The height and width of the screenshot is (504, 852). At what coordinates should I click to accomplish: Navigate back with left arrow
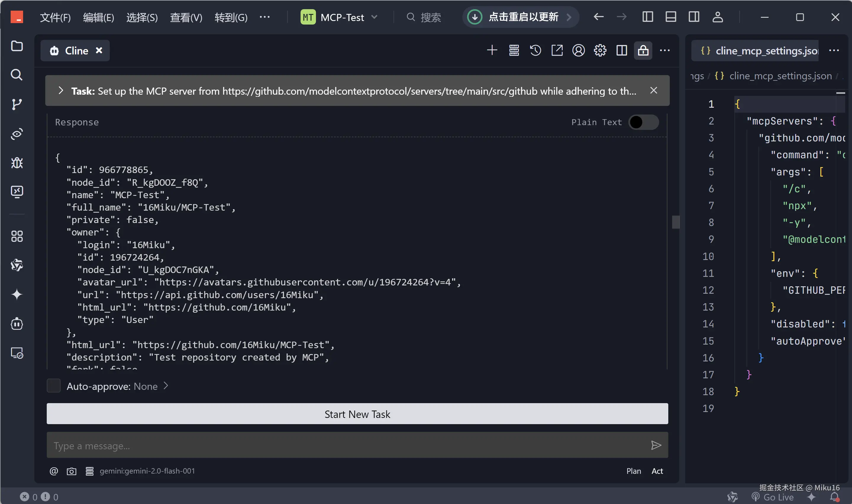click(598, 17)
